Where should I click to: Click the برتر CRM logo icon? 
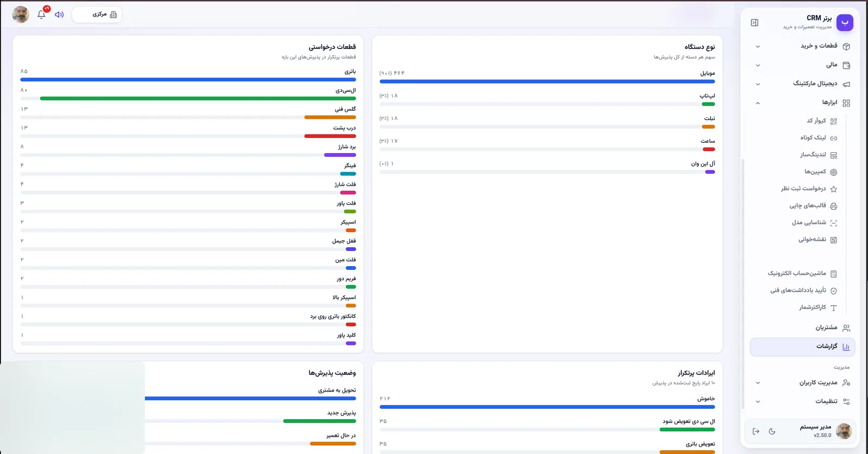click(x=845, y=22)
